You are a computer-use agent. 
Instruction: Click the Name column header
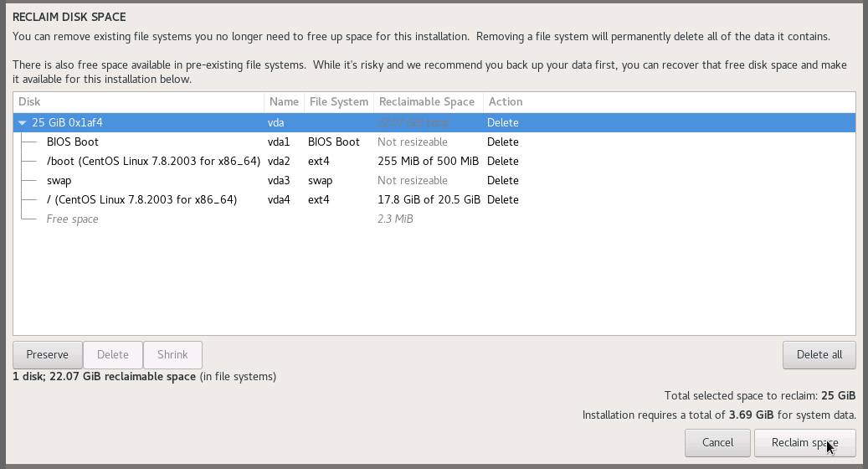pos(284,102)
